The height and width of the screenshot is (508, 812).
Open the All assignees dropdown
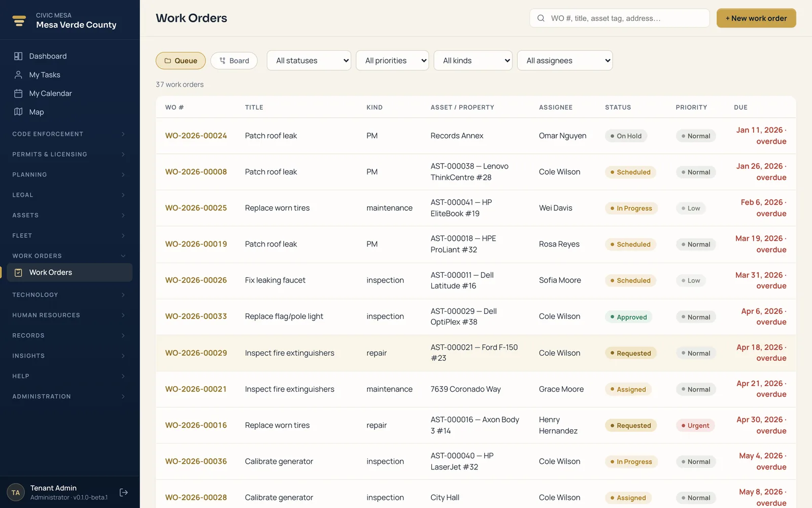[565, 60]
